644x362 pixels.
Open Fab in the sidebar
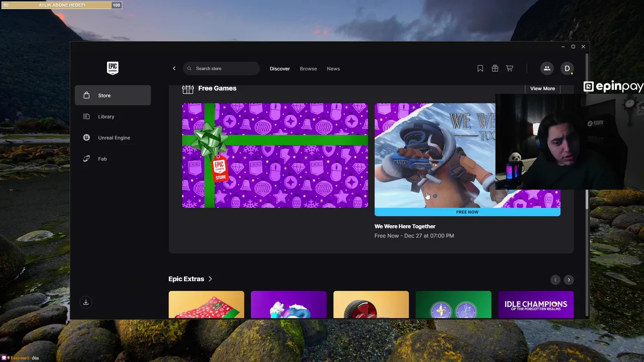pos(113,159)
